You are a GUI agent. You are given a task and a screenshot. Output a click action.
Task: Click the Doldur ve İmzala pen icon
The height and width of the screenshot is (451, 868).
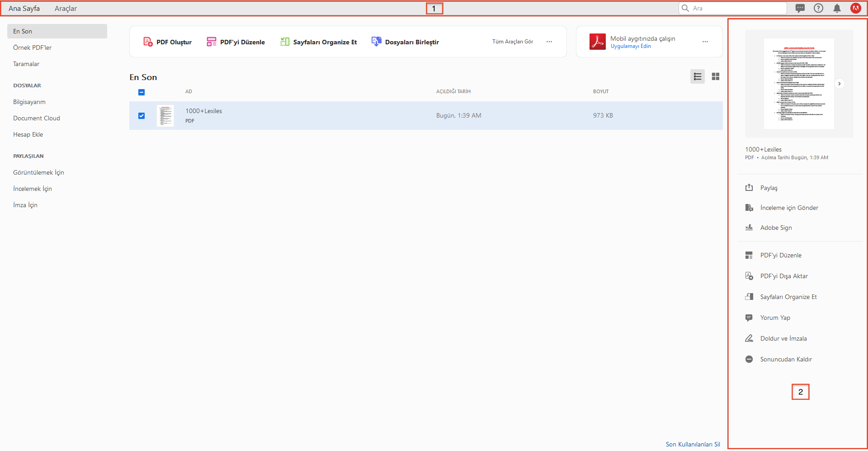coord(749,338)
